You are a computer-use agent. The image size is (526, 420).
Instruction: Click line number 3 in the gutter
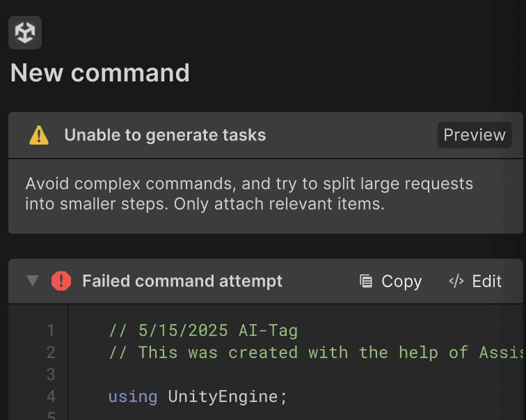pyautogui.click(x=50, y=375)
